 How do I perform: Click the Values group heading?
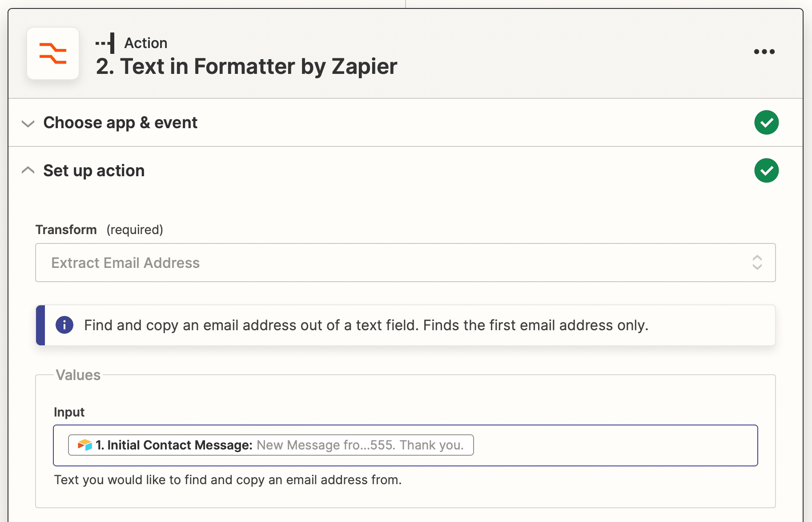point(78,375)
